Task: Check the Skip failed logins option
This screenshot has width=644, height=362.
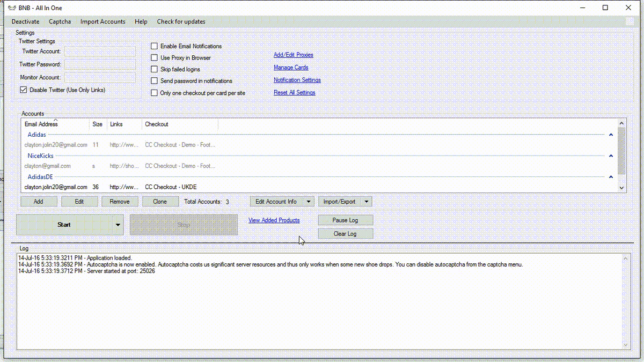Action: coord(154,70)
